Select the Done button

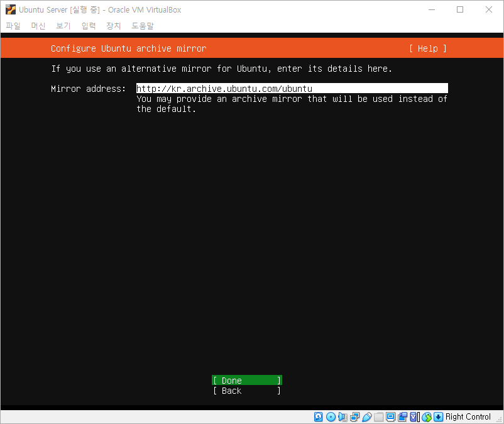coord(247,380)
